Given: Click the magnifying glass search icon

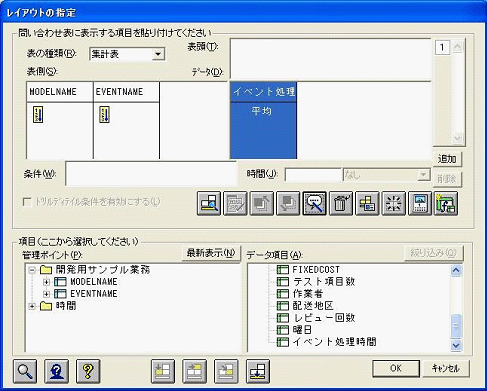Looking at the screenshot, I should pyautogui.click(x=25, y=371).
